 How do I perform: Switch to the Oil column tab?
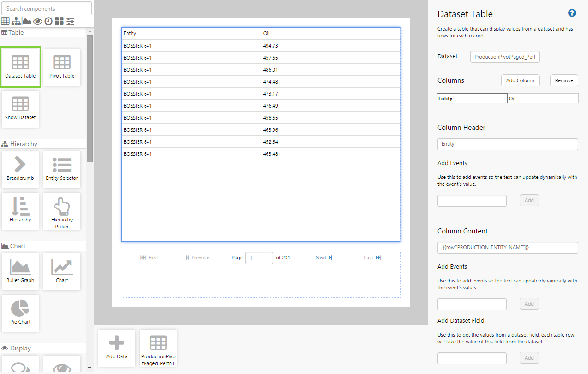[x=543, y=98]
